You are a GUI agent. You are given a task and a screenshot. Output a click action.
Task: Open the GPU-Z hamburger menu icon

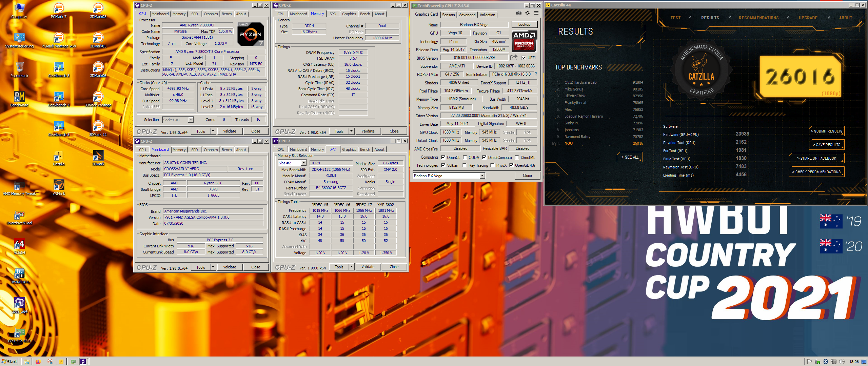tap(536, 13)
